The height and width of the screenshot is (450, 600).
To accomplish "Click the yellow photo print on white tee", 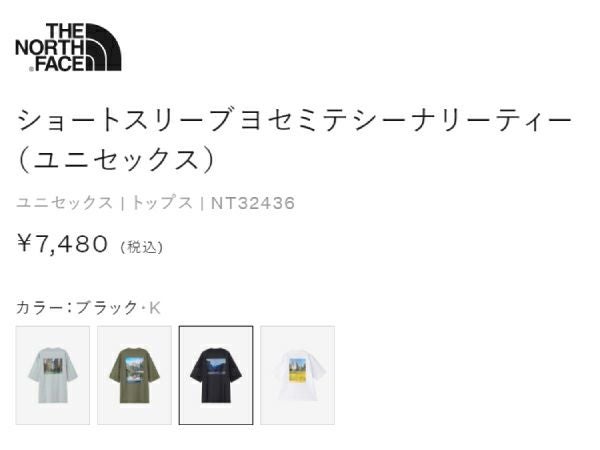I will 298,370.
